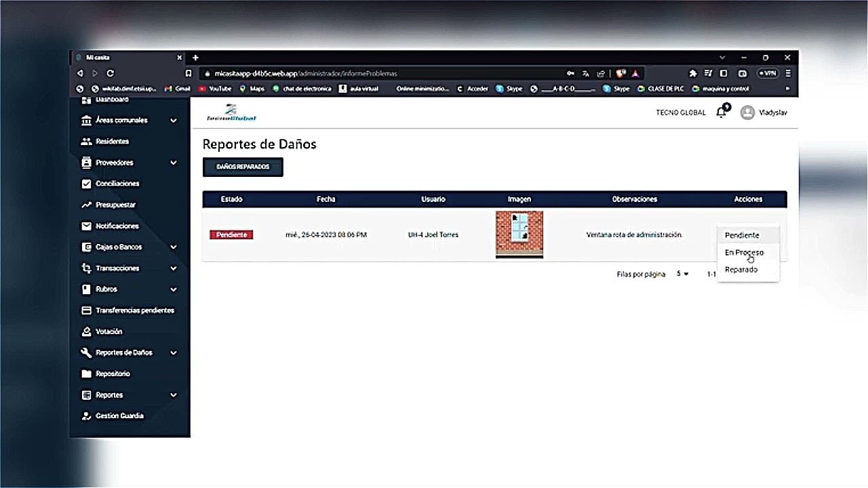
Task: Open a new browser tab with plus
Action: pos(195,58)
